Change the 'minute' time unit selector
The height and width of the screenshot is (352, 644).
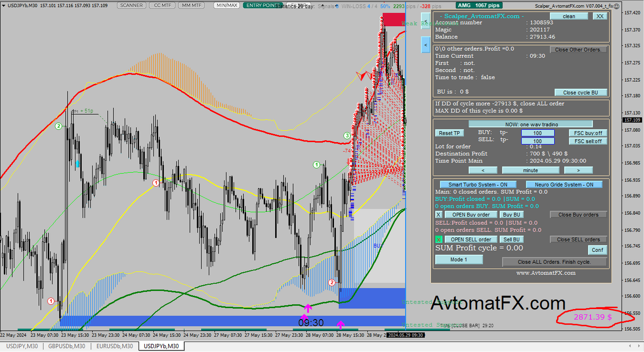tap(530, 170)
